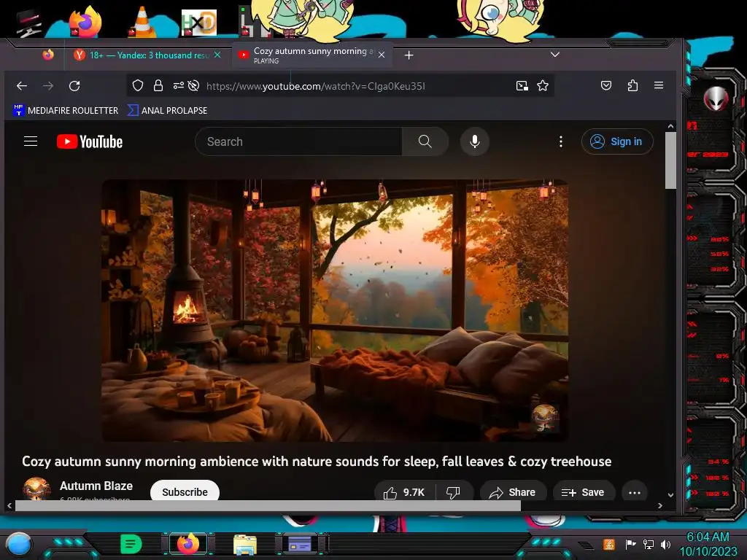Launch the VLC cone desktop icon
Screen dimensions: 747x560
tap(142, 22)
